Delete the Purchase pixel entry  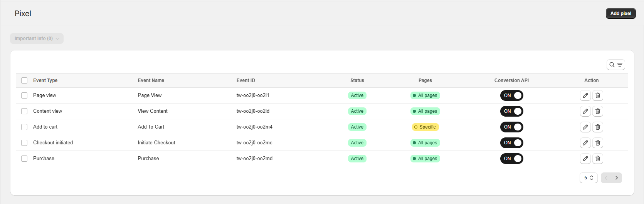[597, 159]
